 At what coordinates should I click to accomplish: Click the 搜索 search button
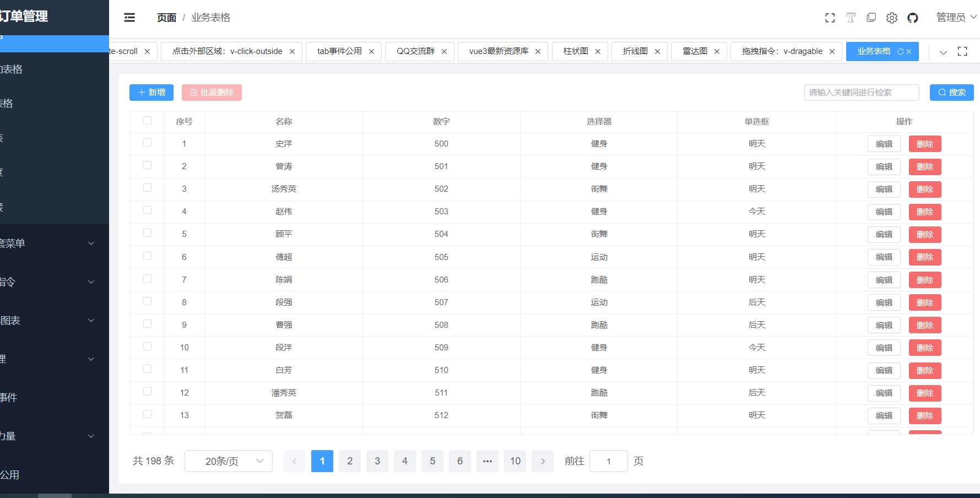[952, 93]
